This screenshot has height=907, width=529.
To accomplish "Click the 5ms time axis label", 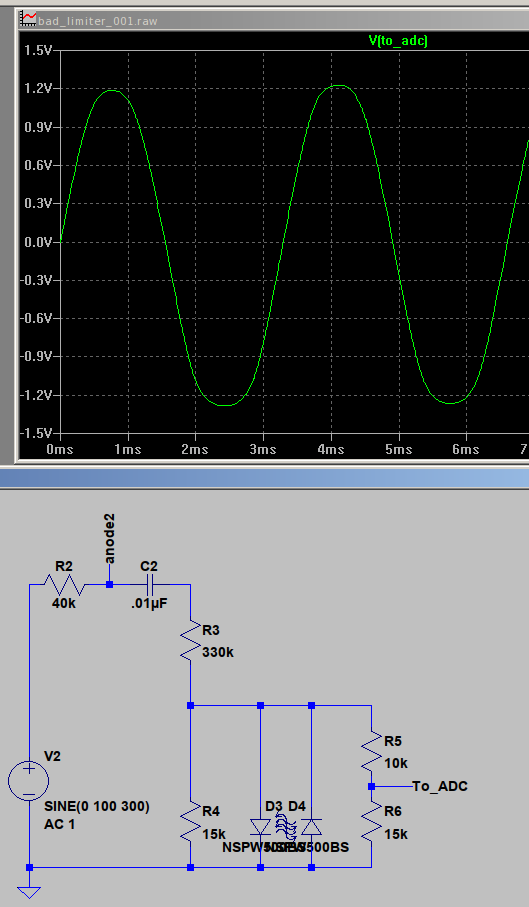I will pos(398,449).
